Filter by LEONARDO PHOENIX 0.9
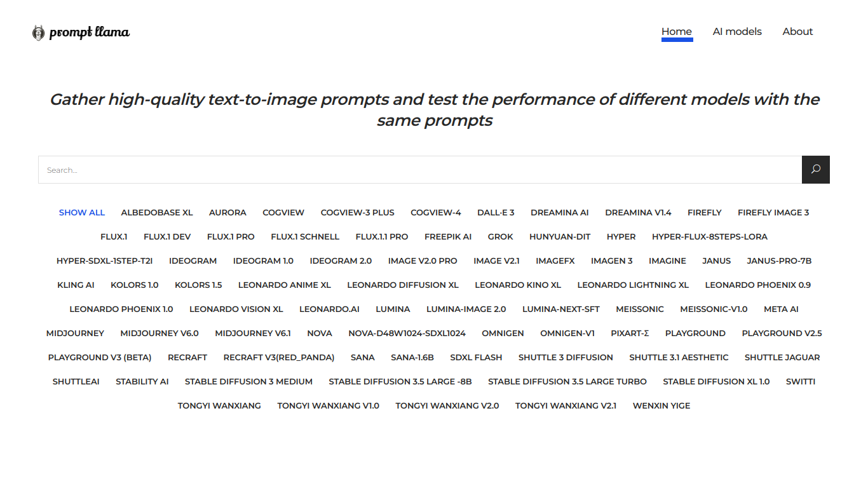The image size is (868, 488). point(758,285)
